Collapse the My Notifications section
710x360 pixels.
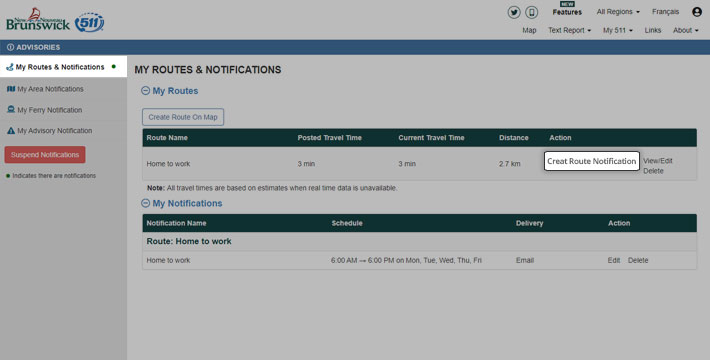145,203
